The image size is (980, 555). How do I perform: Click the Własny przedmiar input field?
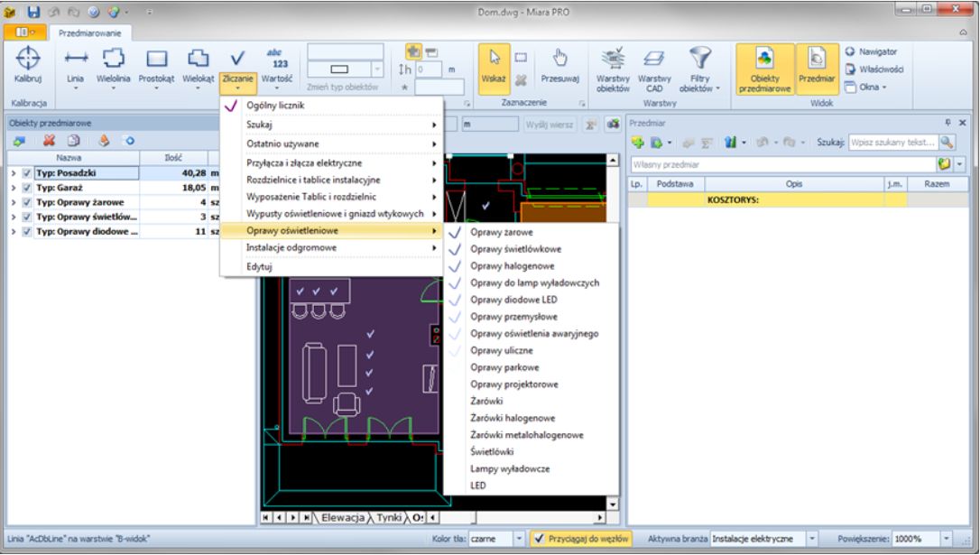[782, 164]
